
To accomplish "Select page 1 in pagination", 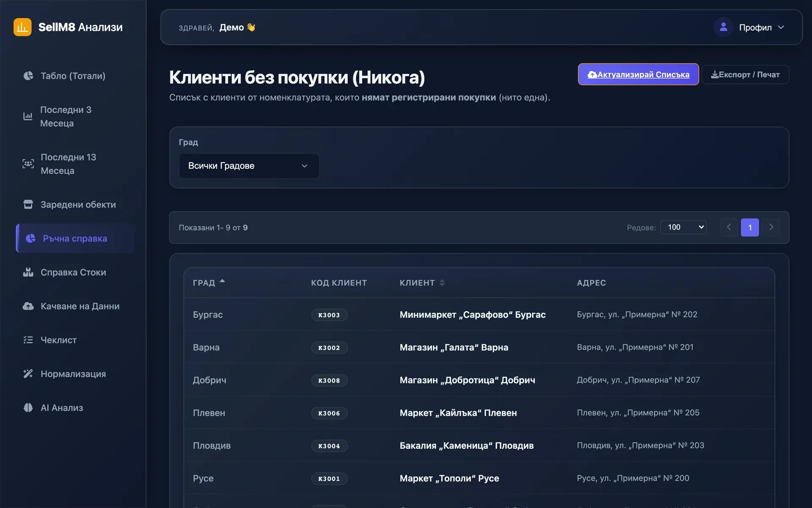I will [x=750, y=227].
